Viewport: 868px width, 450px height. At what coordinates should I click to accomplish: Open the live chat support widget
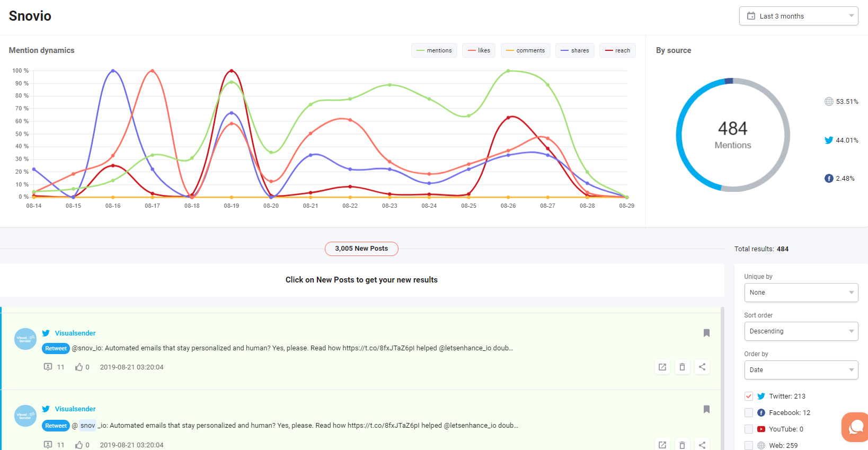855,427
